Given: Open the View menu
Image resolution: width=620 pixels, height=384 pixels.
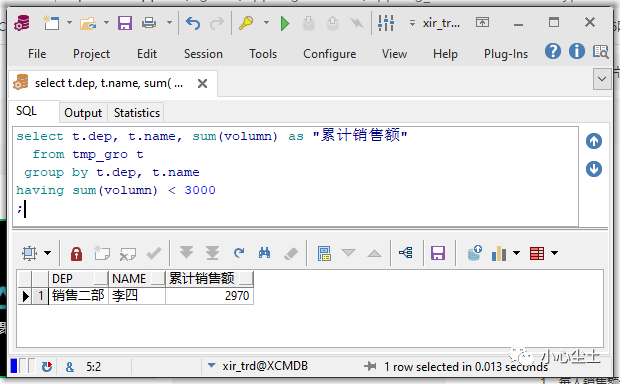Looking at the screenshot, I should pyautogui.click(x=394, y=54).
